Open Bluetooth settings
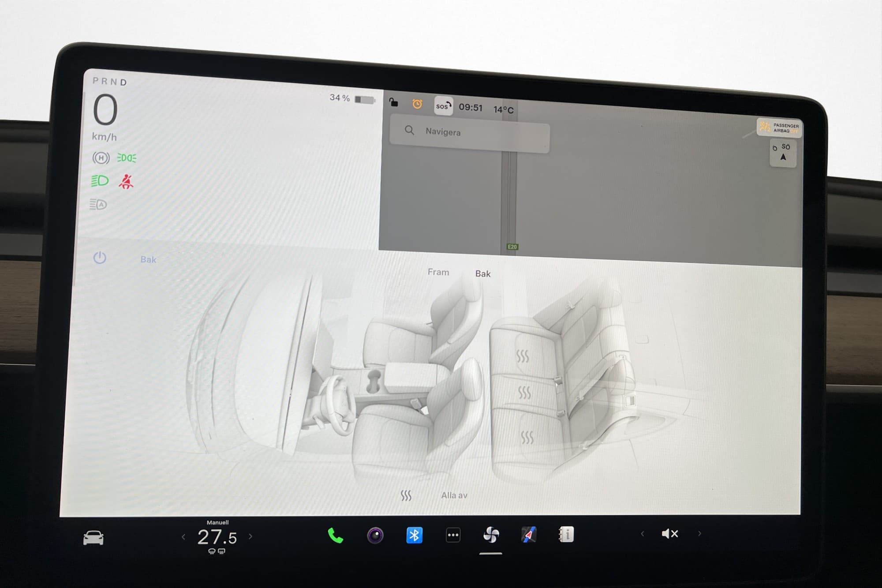Viewport: 882px width, 588px height. tap(414, 535)
